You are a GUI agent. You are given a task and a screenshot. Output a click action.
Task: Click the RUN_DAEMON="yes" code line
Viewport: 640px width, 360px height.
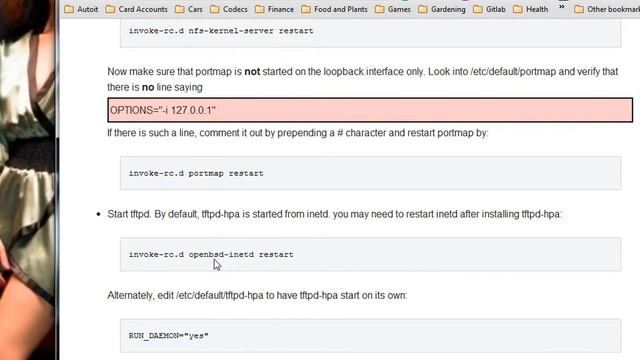pyautogui.click(x=169, y=336)
